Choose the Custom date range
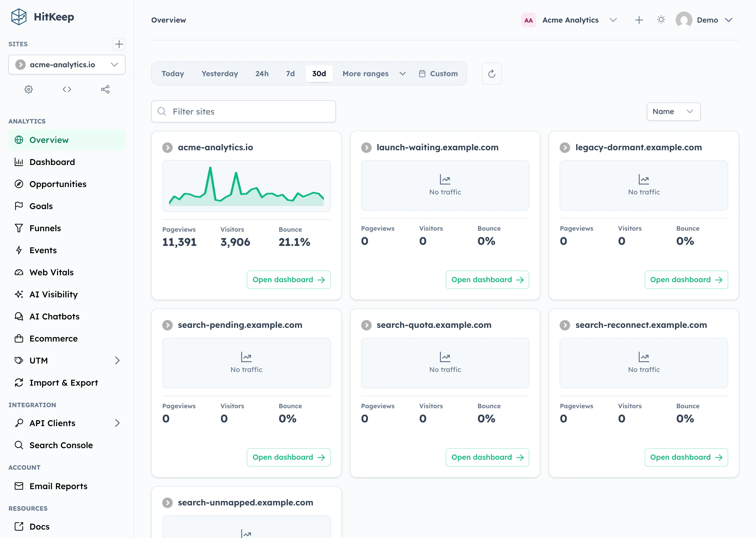The width and height of the screenshot is (756, 538). pyautogui.click(x=438, y=74)
